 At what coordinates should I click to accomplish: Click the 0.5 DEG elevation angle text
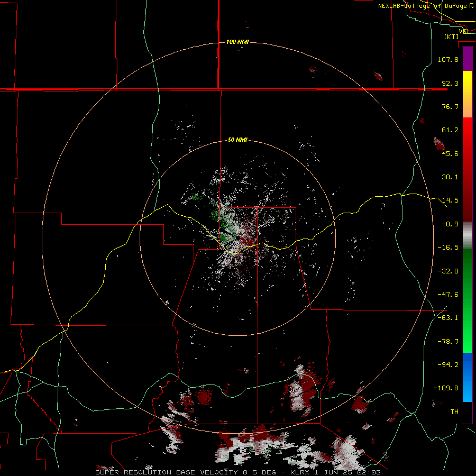(260, 472)
